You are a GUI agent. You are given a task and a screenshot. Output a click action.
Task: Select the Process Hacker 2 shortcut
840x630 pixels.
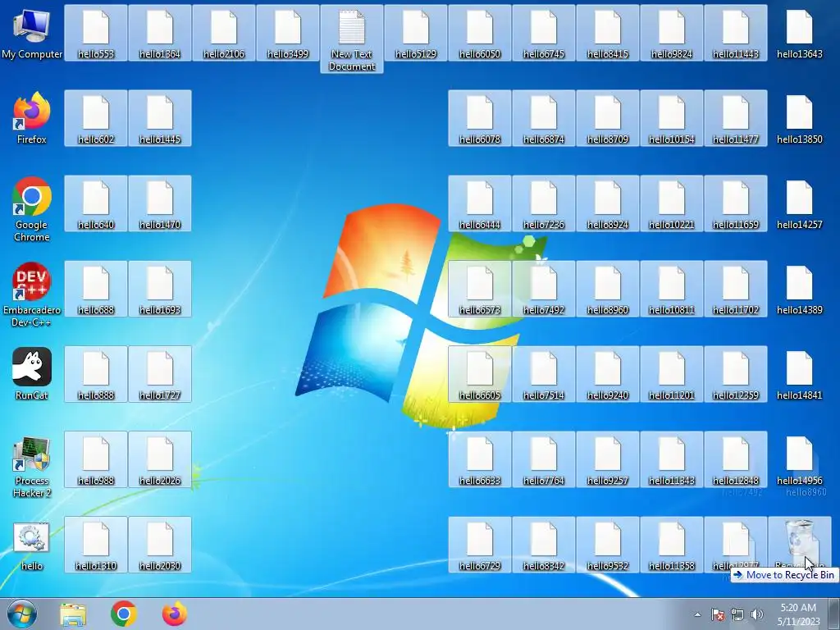[x=32, y=466]
